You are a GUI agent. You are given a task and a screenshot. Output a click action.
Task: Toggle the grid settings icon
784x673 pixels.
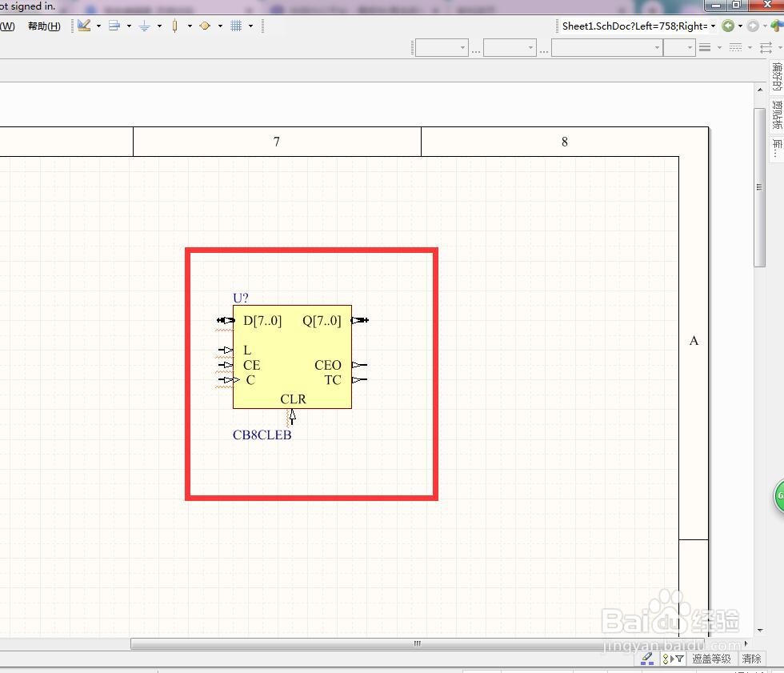coord(236,26)
